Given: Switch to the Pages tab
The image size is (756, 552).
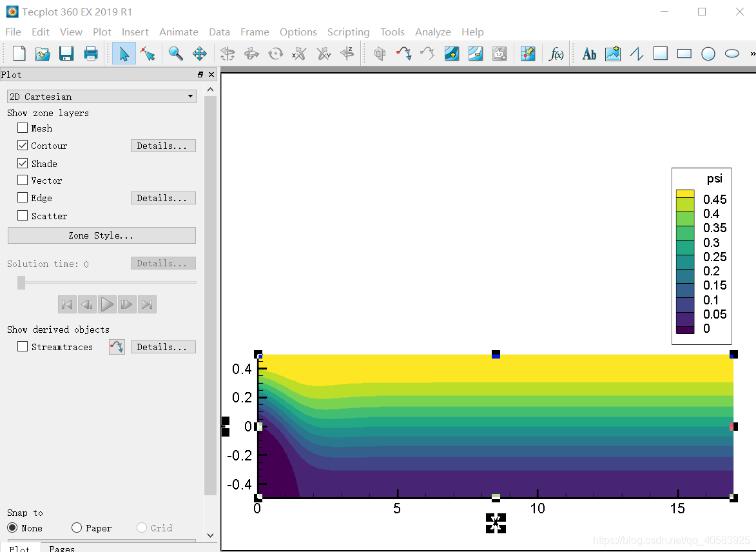Looking at the screenshot, I should (x=62, y=548).
